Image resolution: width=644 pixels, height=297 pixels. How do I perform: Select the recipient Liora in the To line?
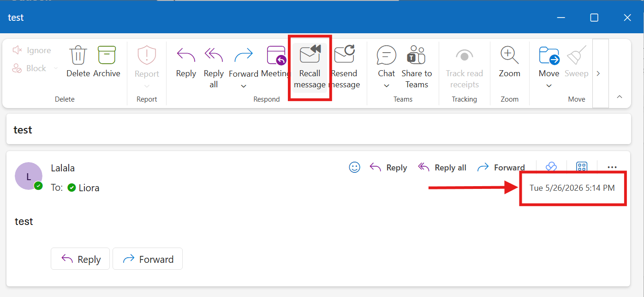point(89,188)
